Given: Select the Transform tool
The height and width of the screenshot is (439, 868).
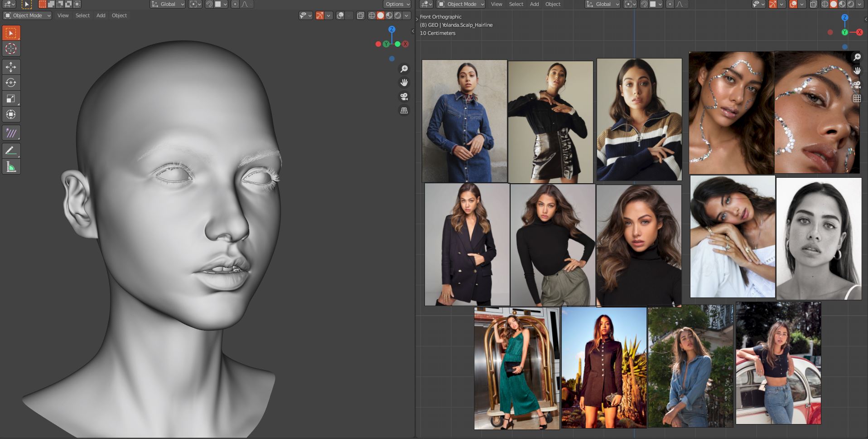Looking at the screenshot, I should 11,115.
